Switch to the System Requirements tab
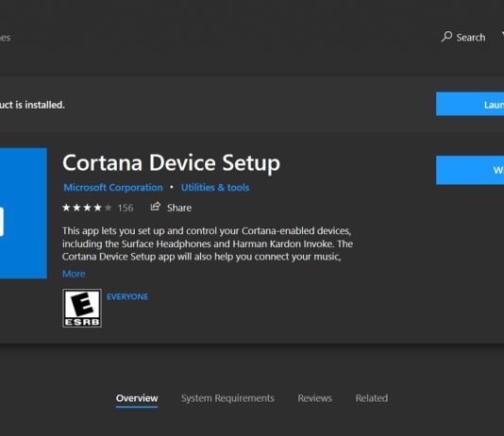The height and width of the screenshot is (436, 504). point(227,398)
